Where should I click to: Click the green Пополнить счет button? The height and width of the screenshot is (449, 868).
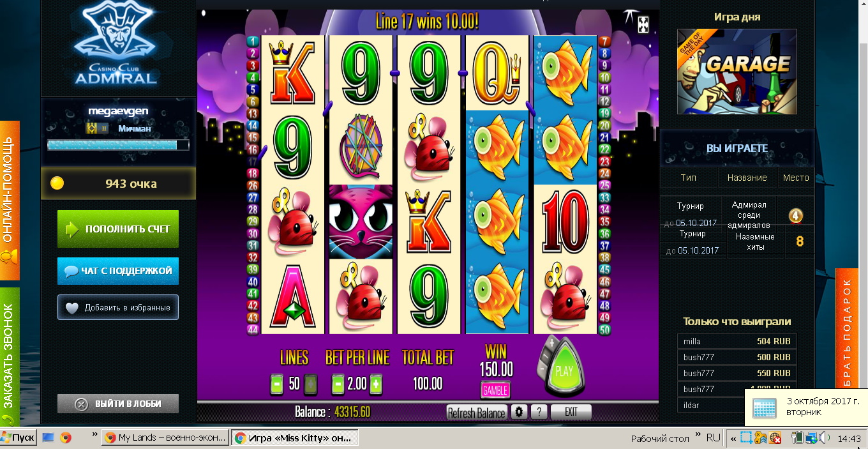pos(118,229)
